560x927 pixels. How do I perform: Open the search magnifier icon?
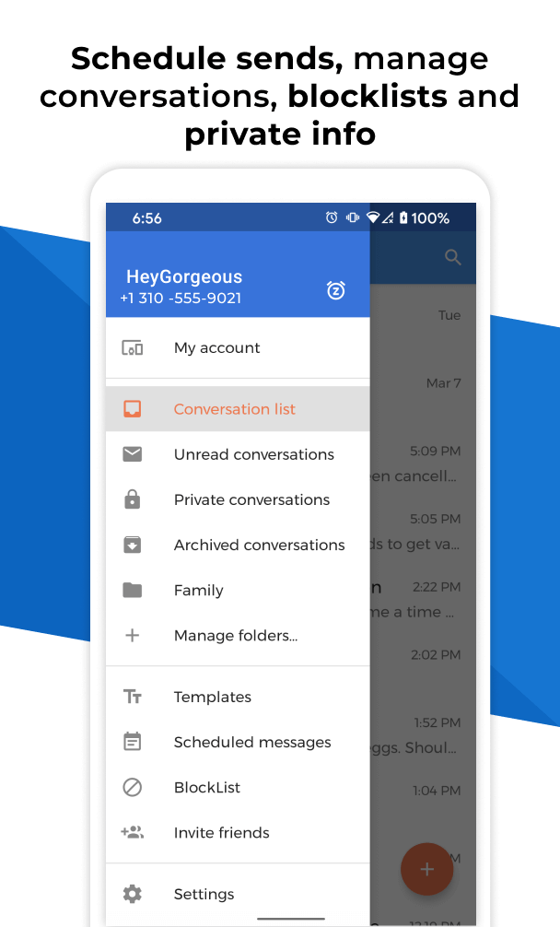click(x=452, y=257)
